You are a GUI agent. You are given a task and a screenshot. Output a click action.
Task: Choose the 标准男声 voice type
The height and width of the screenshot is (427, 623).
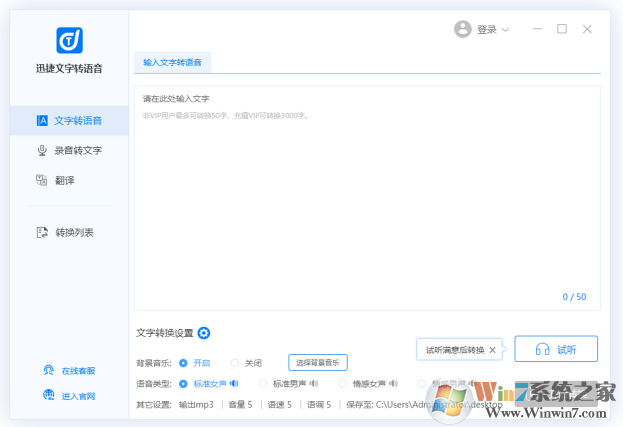pos(264,383)
